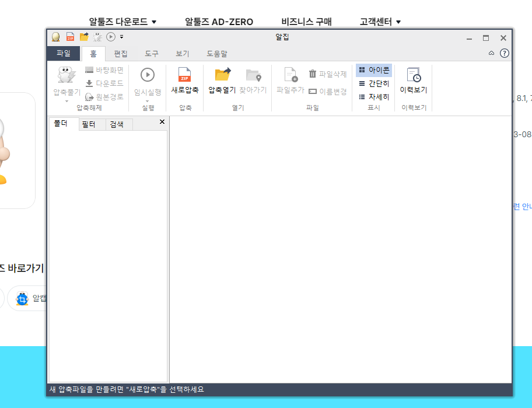Expand the 임시실행 dropdown arrow
The height and width of the screenshot is (408, 532).
pyautogui.click(x=148, y=101)
